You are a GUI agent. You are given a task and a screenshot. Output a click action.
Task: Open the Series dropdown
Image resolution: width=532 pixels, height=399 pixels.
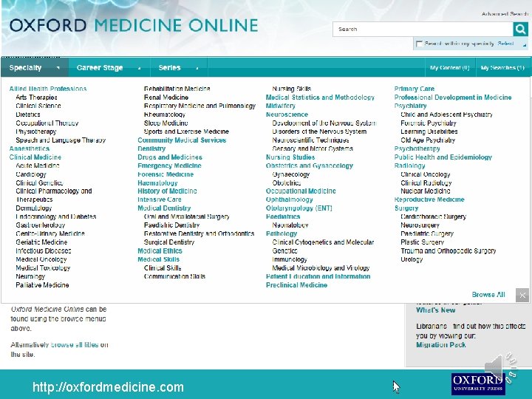tap(179, 67)
